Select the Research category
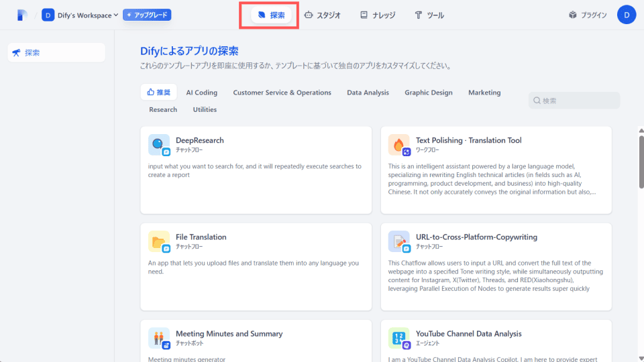The width and height of the screenshot is (644, 362). click(x=163, y=109)
